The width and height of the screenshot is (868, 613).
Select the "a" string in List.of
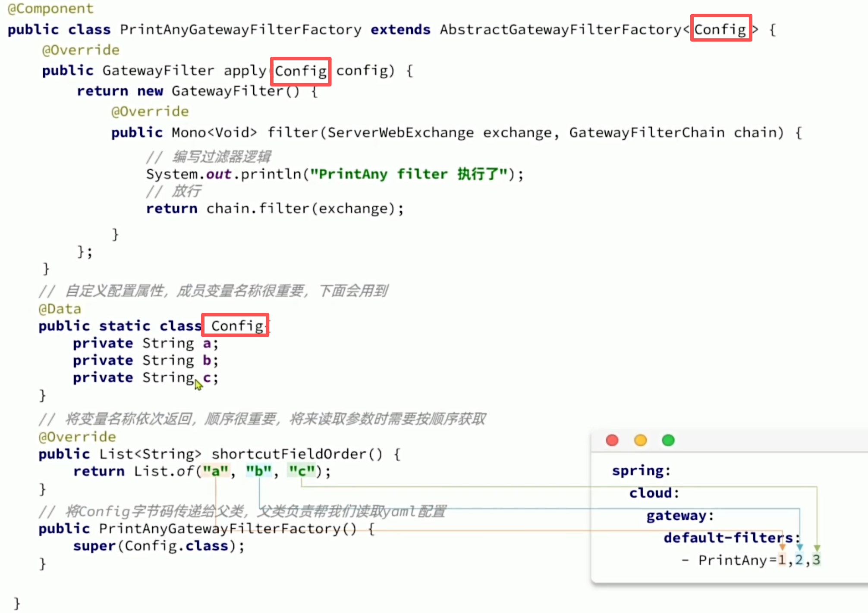point(215,471)
